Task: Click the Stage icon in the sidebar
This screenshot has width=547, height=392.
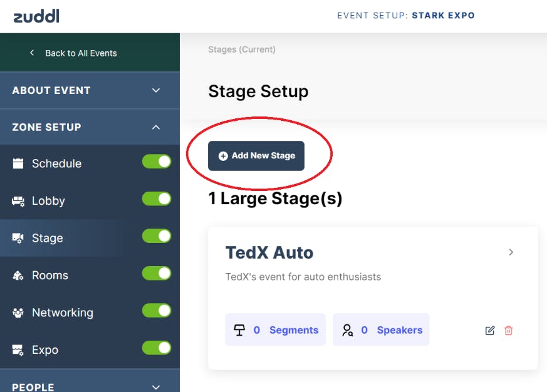Action: click(x=19, y=238)
